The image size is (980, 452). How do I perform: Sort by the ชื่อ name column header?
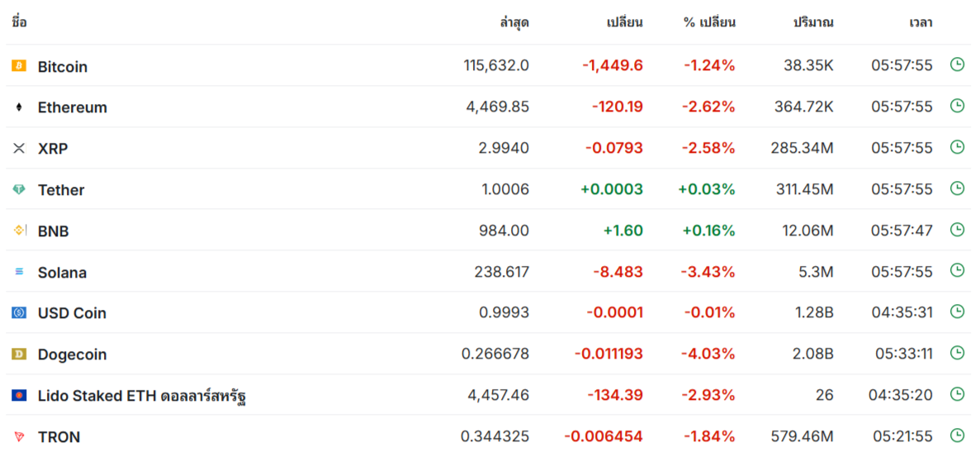pyautogui.click(x=19, y=22)
